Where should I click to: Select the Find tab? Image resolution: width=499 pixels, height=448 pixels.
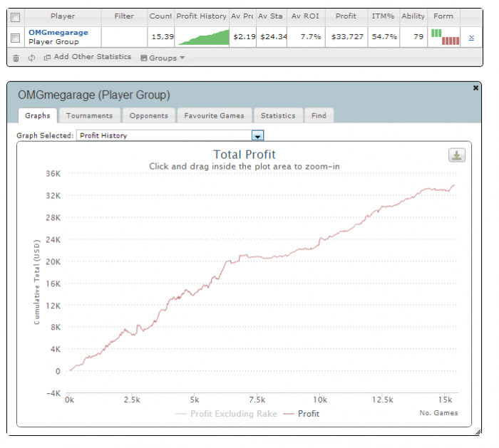pos(319,115)
